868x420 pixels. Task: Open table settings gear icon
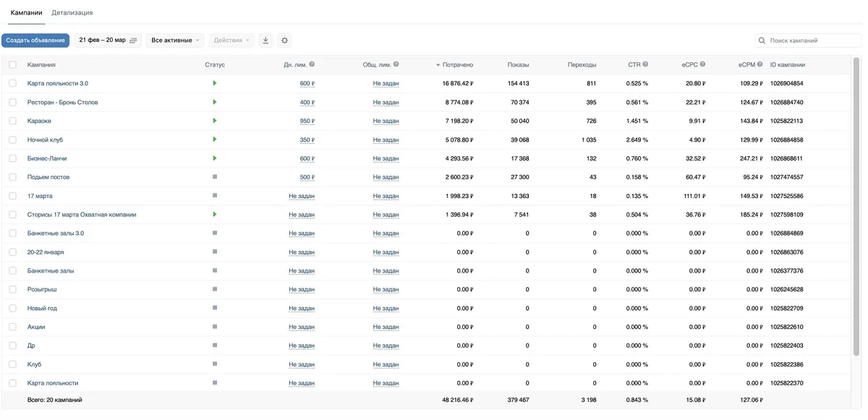pyautogui.click(x=284, y=40)
